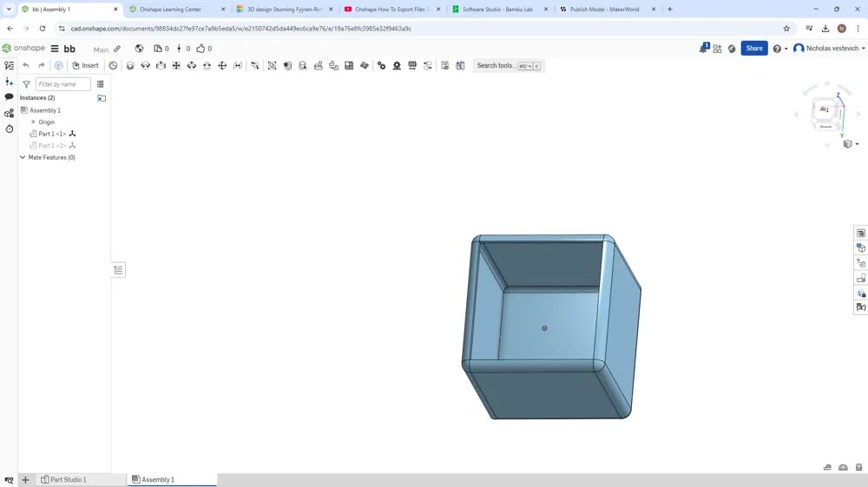Image resolution: width=868 pixels, height=487 pixels.
Task: Open the Help dropdown arrow
Action: pyautogui.click(x=786, y=49)
